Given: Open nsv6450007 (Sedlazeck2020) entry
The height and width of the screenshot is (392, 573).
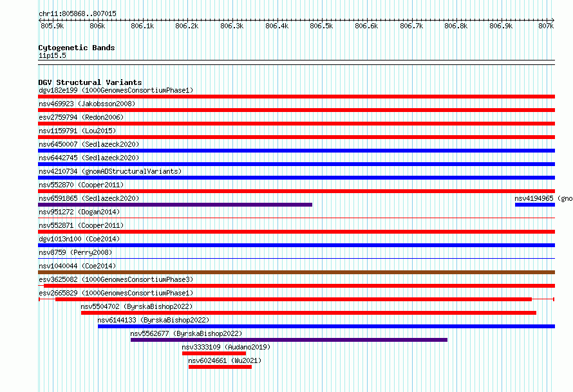Looking at the screenshot, I should click(x=89, y=144).
